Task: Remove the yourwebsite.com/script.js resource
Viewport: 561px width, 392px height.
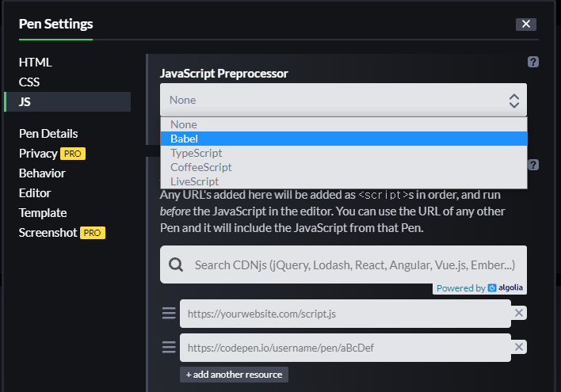Action: 518,313
